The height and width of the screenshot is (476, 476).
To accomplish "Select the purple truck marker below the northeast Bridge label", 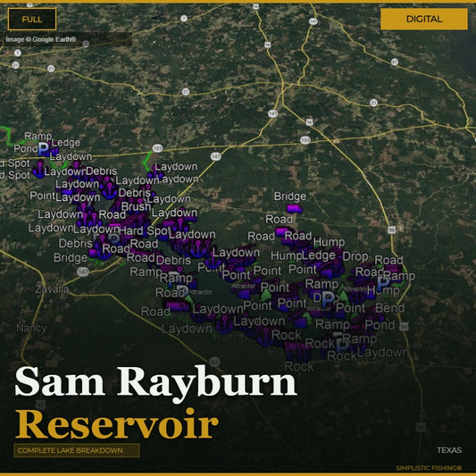I will point(294,209).
